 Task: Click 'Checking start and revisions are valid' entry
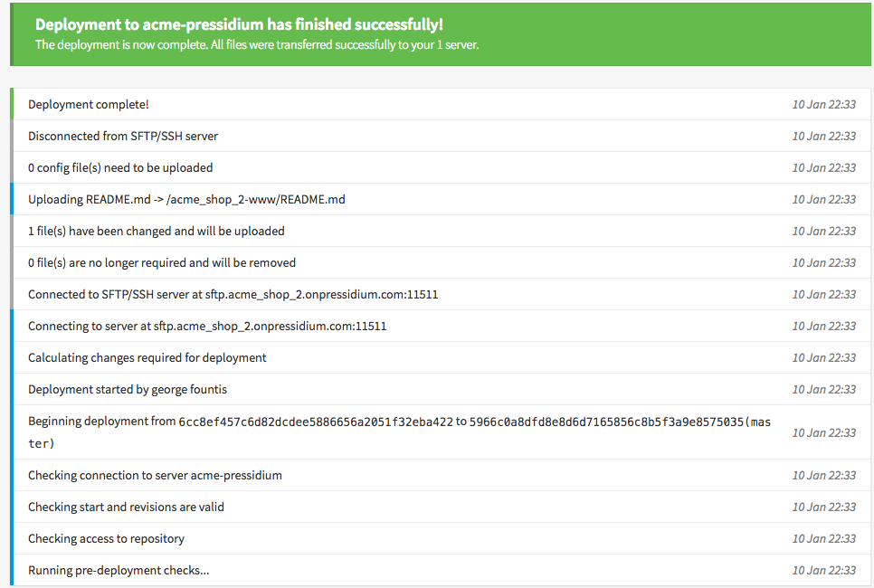(x=441, y=507)
